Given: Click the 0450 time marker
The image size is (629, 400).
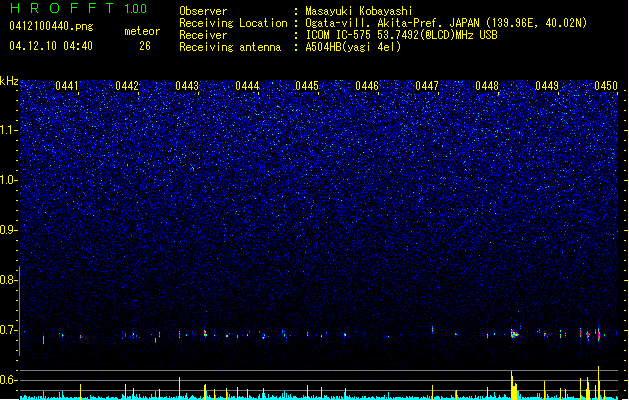Looking at the screenshot, I should tap(606, 86).
